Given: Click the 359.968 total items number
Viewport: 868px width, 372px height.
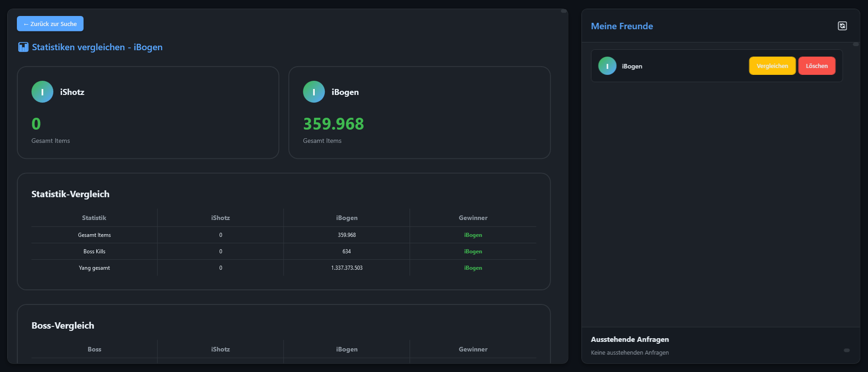Looking at the screenshot, I should point(333,124).
